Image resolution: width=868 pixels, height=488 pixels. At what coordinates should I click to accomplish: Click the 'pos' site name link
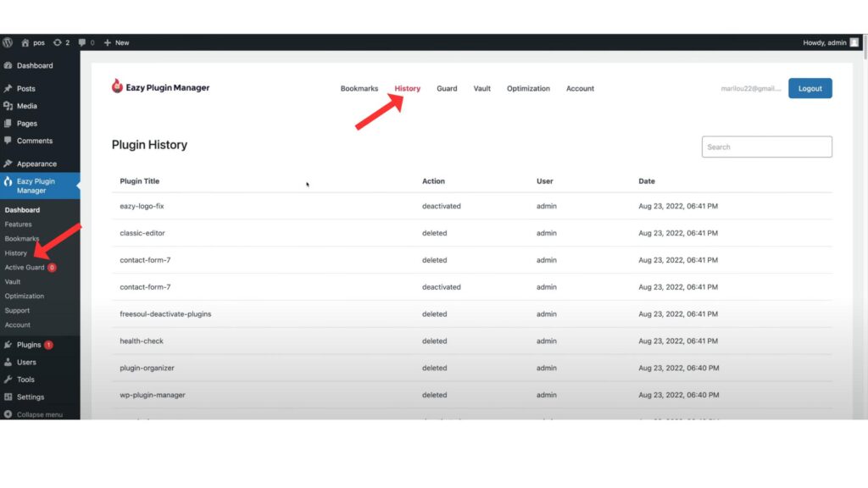(x=39, y=42)
